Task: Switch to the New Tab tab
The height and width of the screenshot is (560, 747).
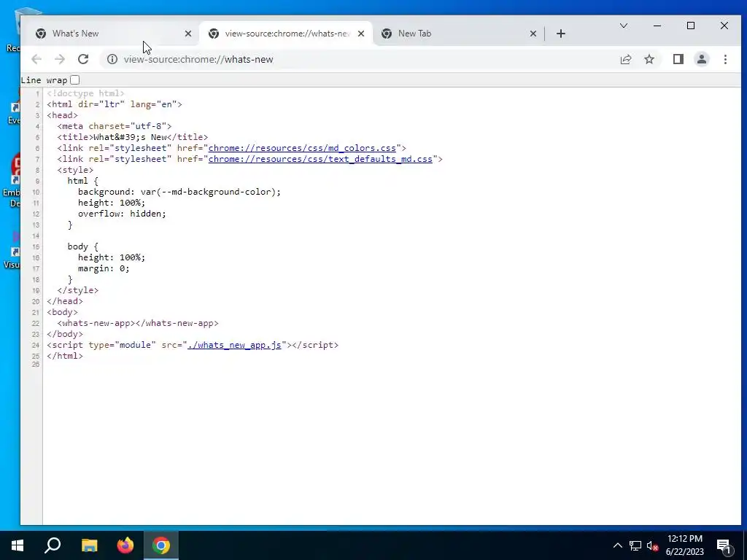Action: (458, 34)
